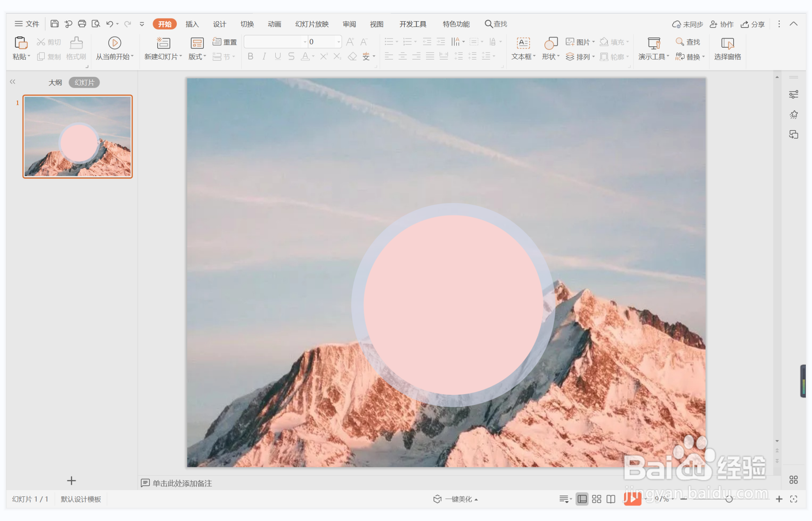Viewport: 812px width, 521px height.
Task: Click the zoom slider handle
Action: pyautogui.click(x=729, y=499)
